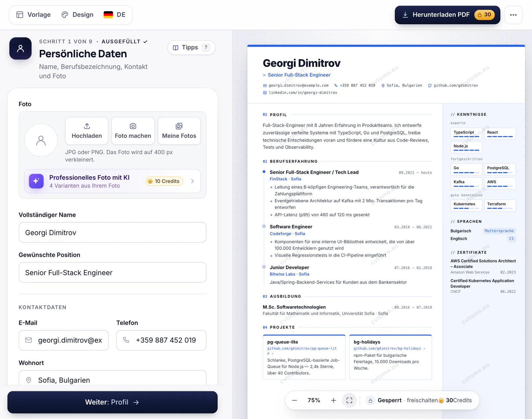Click the purple AI sparkle photo icon
532x419 pixels.
[x=36, y=181]
